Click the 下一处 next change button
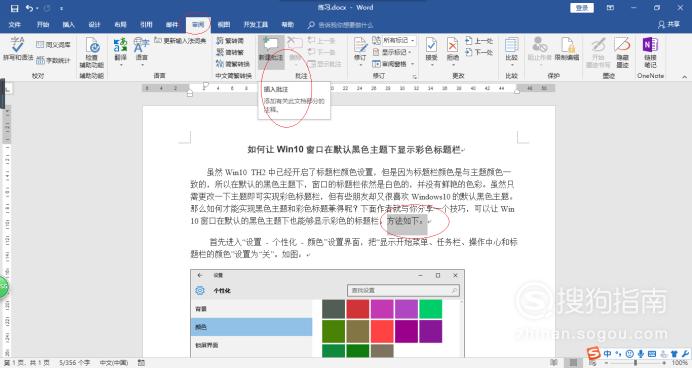 [x=480, y=52]
